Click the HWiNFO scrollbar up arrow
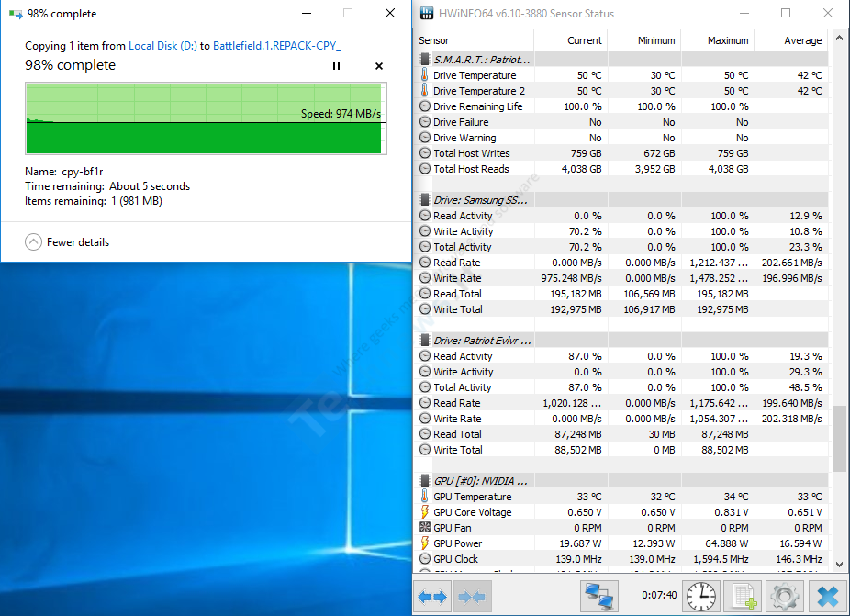The image size is (850, 616). click(839, 38)
